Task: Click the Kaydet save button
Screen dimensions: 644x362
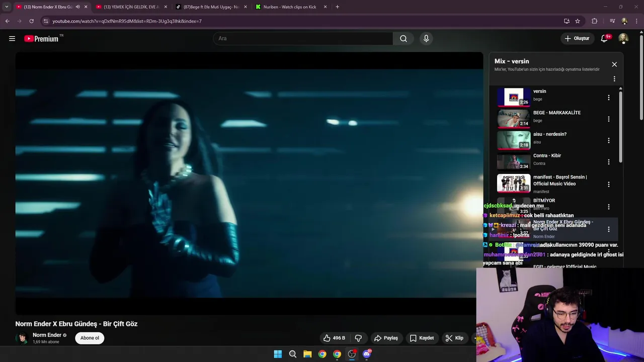Action: coord(422,338)
